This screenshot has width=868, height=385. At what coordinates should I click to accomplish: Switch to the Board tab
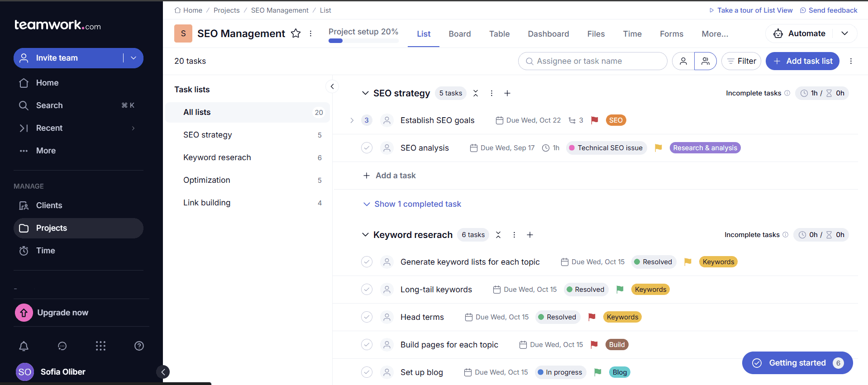tap(459, 34)
